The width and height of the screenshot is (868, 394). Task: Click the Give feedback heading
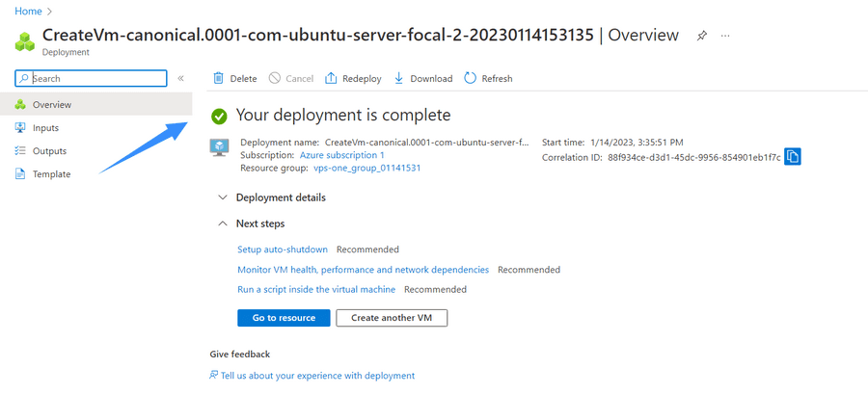click(x=240, y=355)
